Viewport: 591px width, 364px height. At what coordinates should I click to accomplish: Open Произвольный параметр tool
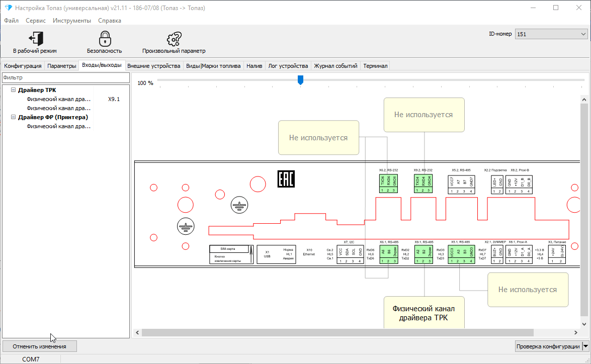pos(174,42)
